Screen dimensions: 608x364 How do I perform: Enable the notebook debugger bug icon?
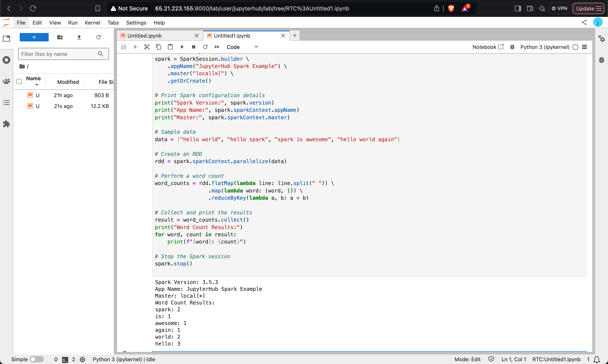point(512,47)
